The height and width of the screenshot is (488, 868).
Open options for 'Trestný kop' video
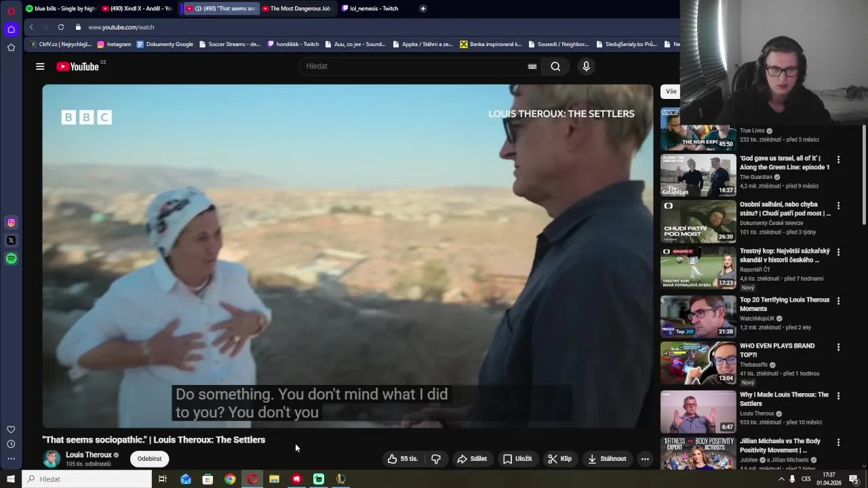(838, 252)
